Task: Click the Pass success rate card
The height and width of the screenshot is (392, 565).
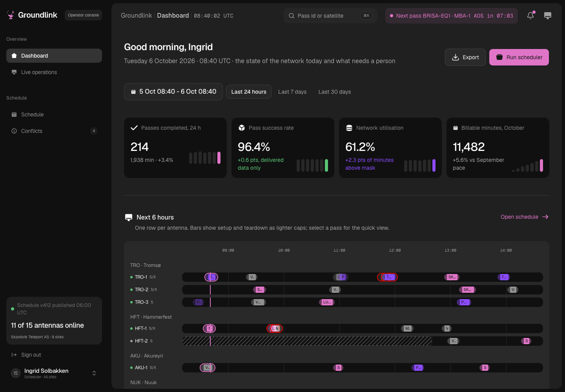Action: [283, 148]
